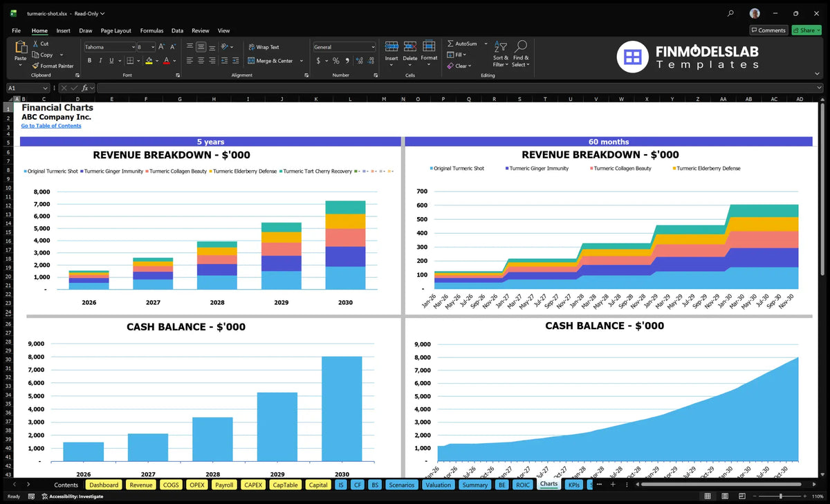Image resolution: width=830 pixels, height=504 pixels.
Task: Open search in the title bar
Action: pos(731,13)
